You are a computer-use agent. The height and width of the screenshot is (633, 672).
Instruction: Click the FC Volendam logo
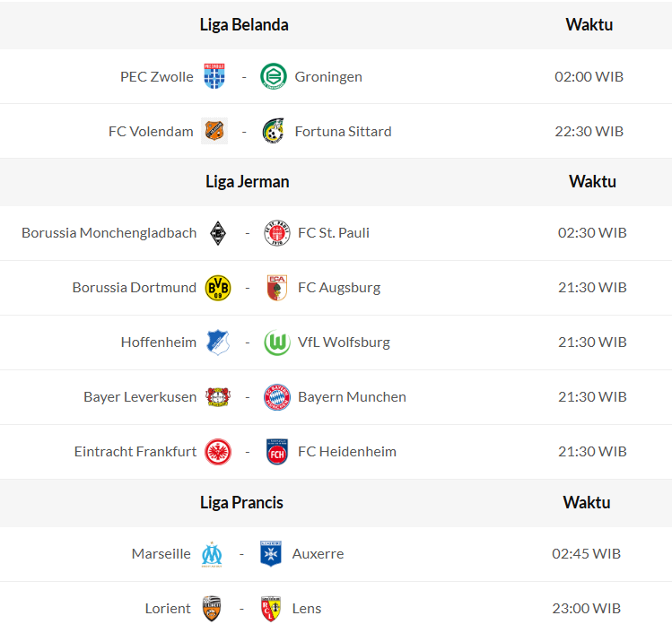click(215, 131)
